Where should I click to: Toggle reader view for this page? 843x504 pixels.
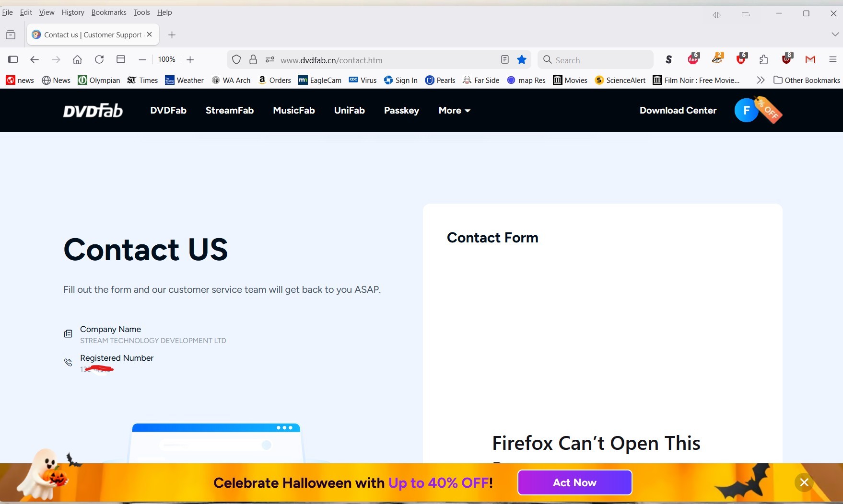click(x=505, y=59)
